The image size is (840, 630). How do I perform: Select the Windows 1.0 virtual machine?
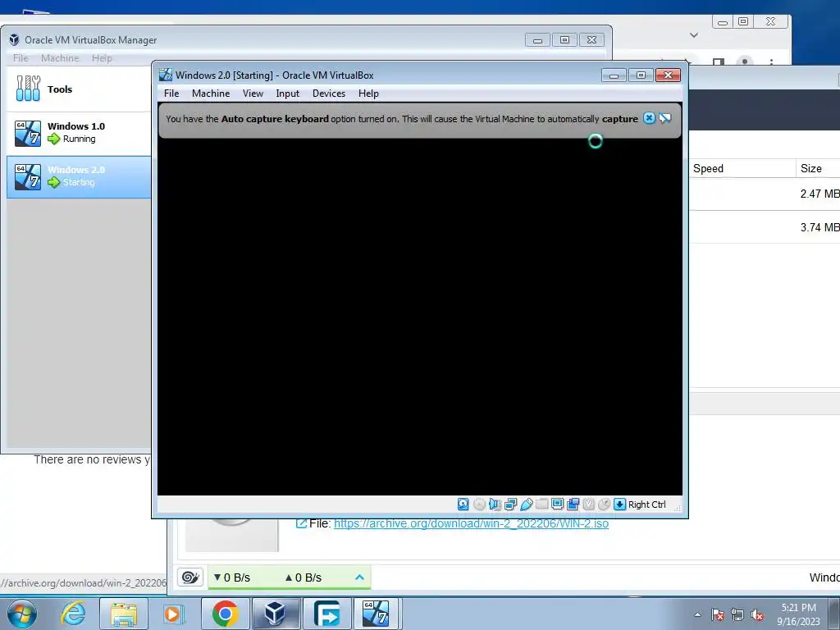tap(80, 133)
